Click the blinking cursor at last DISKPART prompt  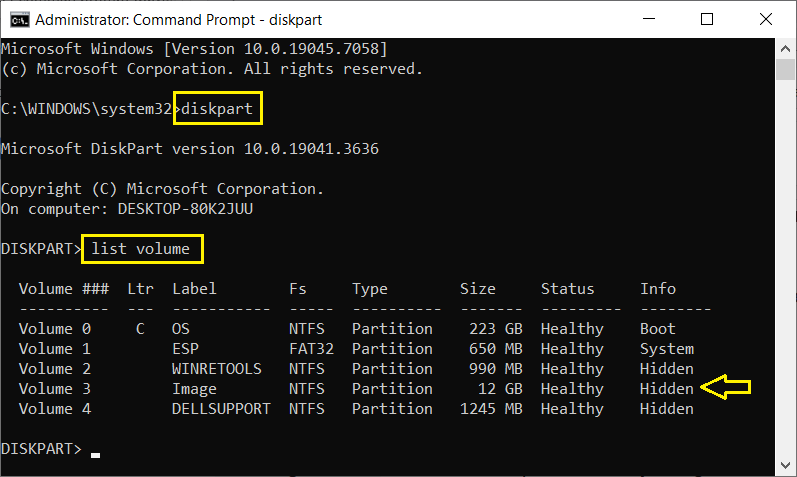pyautogui.click(x=96, y=455)
